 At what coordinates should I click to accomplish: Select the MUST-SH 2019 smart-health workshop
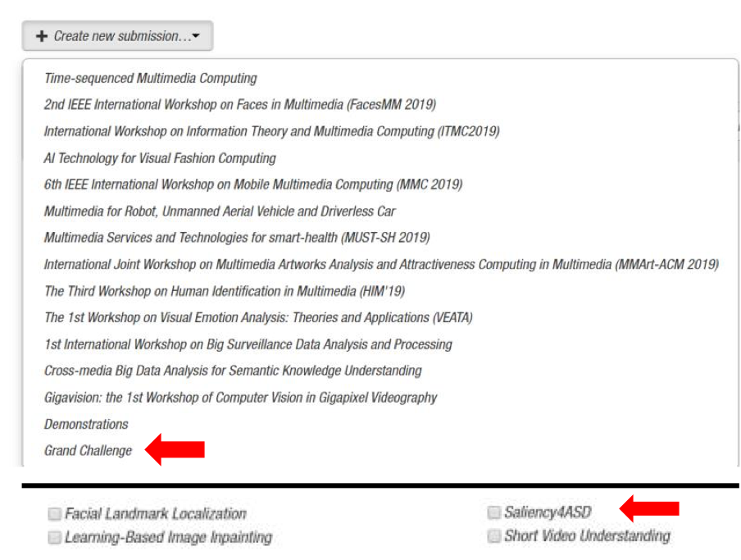(x=237, y=237)
